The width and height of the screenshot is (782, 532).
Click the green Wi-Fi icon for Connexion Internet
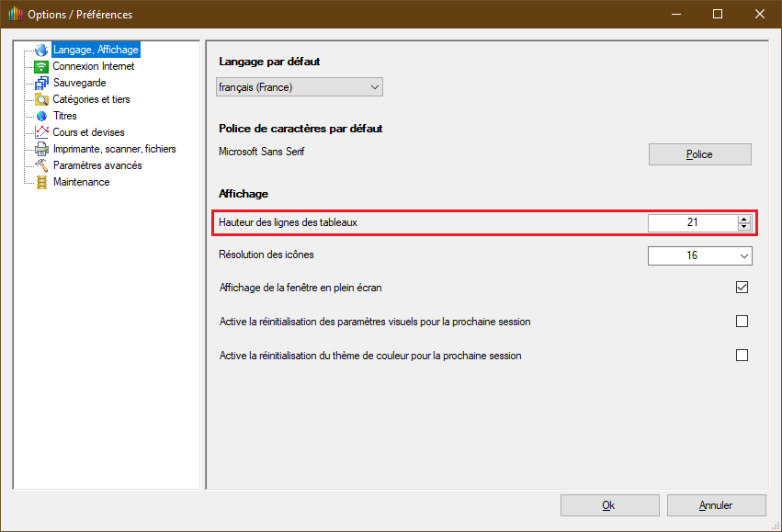coord(41,66)
